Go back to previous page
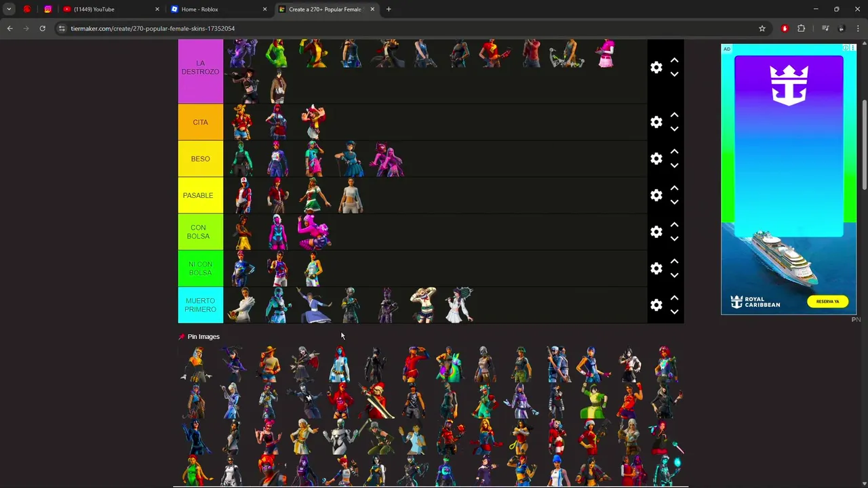The height and width of the screenshot is (488, 868). [x=9, y=28]
